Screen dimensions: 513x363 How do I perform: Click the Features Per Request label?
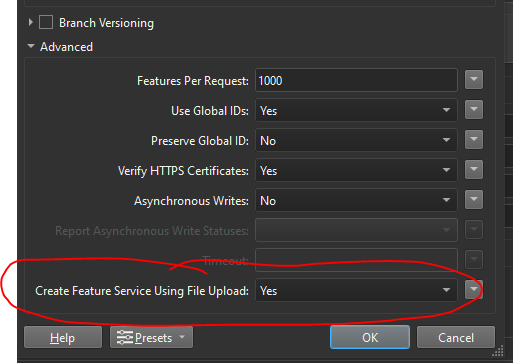[x=193, y=81]
